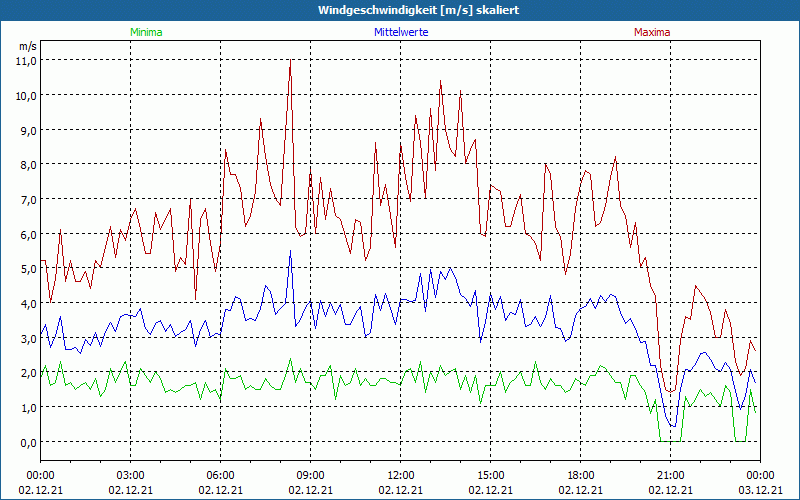Click the '3,0' y-axis value
The height and width of the screenshot is (500, 800).
coord(30,338)
